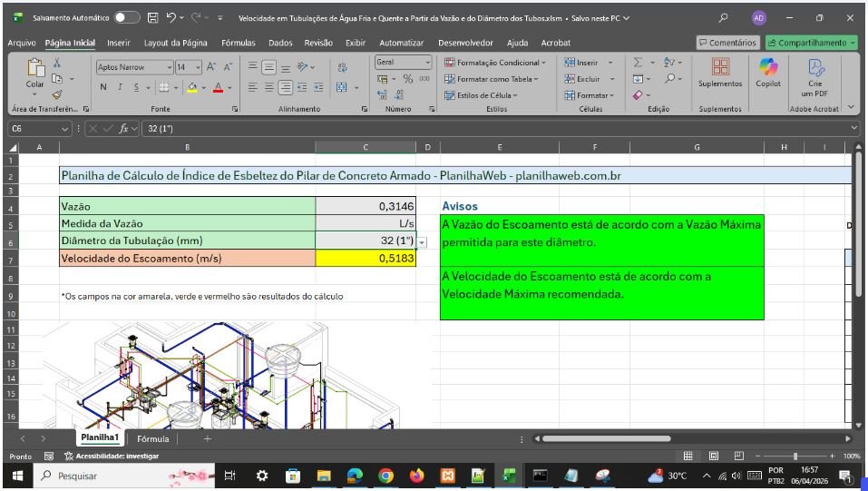The height and width of the screenshot is (491, 868).
Task: Open the Geral number format dropdown
Action: click(x=427, y=63)
